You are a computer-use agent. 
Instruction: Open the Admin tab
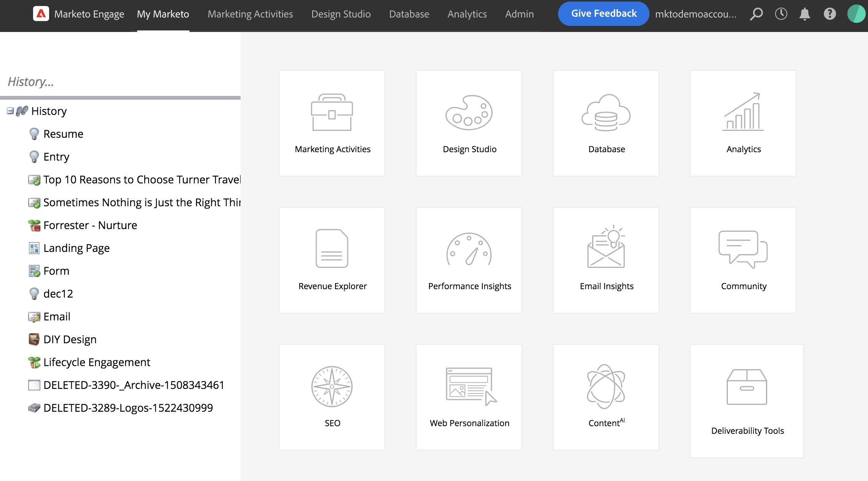[519, 14]
